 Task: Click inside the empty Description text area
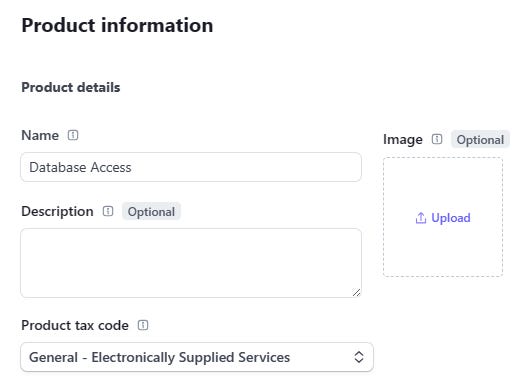click(x=191, y=263)
